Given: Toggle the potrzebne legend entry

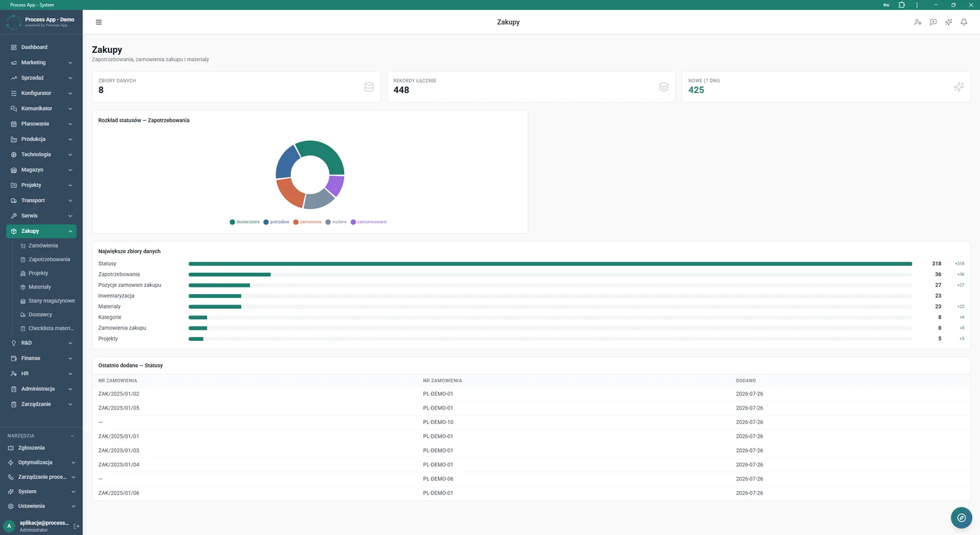Looking at the screenshot, I should (x=276, y=222).
